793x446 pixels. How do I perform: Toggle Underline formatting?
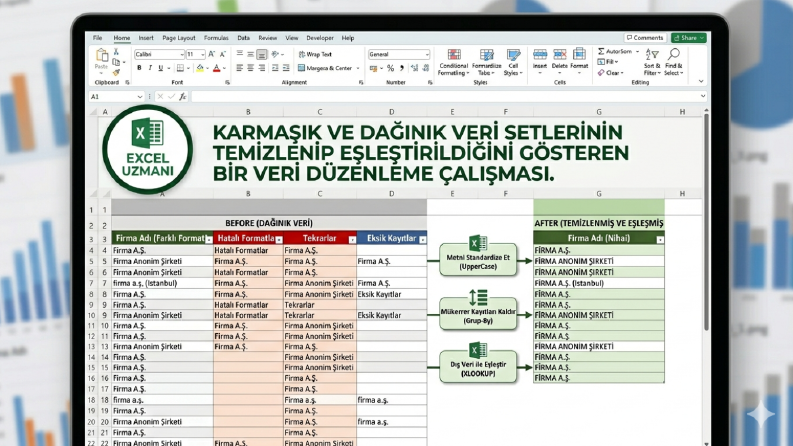click(x=160, y=68)
